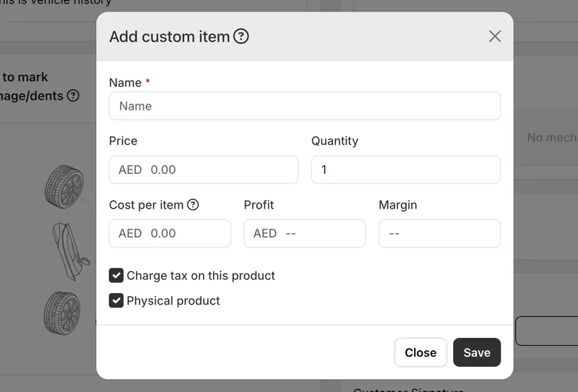Click the Close button in the dialog

(420, 352)
